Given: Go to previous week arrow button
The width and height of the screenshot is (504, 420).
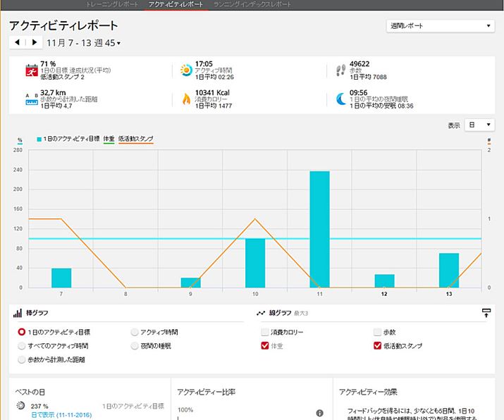Looking at the screenshot, I should [17, 43].
